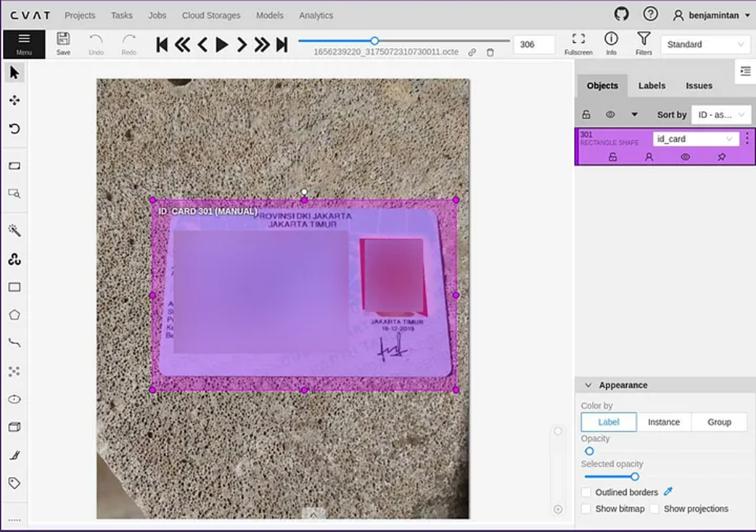Click the Save icon in toolbar
756x532 pixels.
63,44
